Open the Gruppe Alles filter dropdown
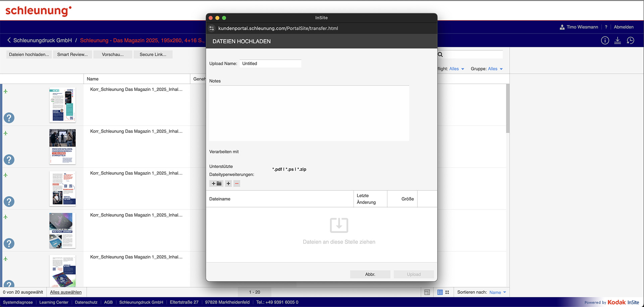Screen dimensions: 644x307 click(495, 69)
